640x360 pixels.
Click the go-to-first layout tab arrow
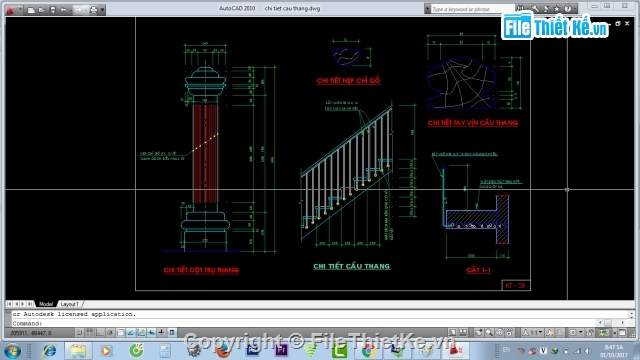coord(9,304)
